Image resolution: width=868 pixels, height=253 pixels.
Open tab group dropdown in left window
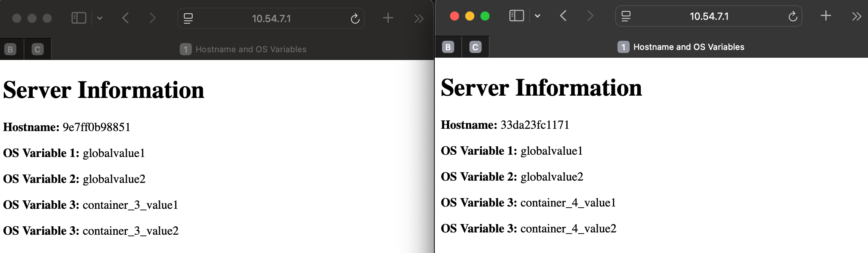pyautogui.click(x=100, y=18)
